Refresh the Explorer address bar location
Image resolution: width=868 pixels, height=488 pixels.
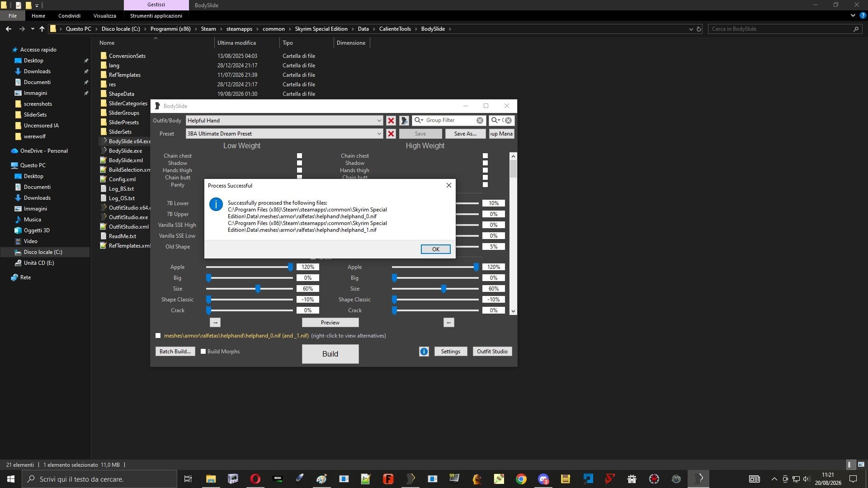699,29
